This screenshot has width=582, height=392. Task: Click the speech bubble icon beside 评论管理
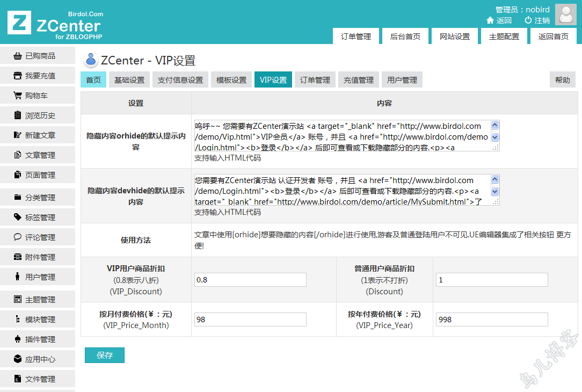click(17, 237)
